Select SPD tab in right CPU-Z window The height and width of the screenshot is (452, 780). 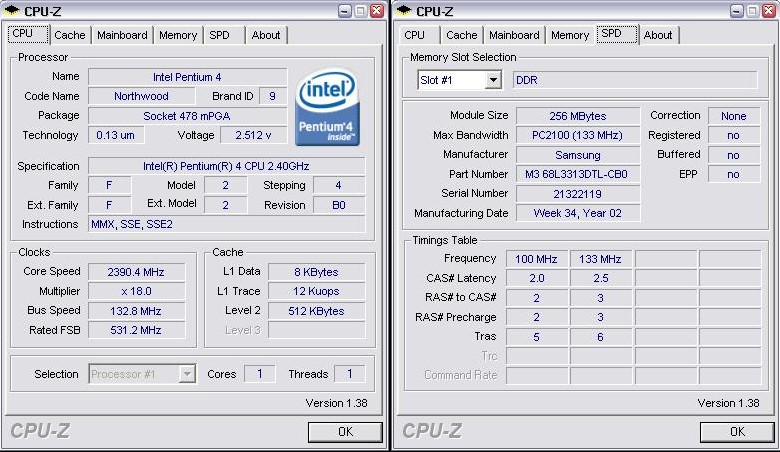coord(617,34)
